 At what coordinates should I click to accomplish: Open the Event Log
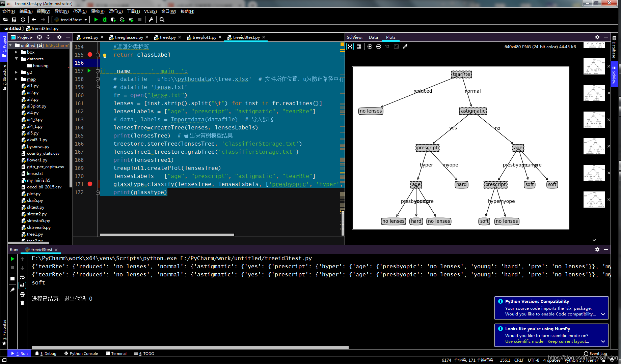tap(596, 353)
